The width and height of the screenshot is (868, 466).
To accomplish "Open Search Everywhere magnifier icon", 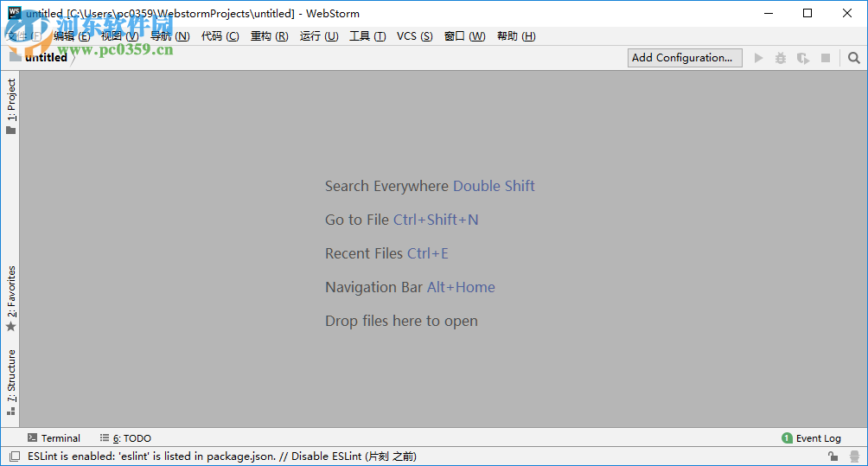I will 854,58.
